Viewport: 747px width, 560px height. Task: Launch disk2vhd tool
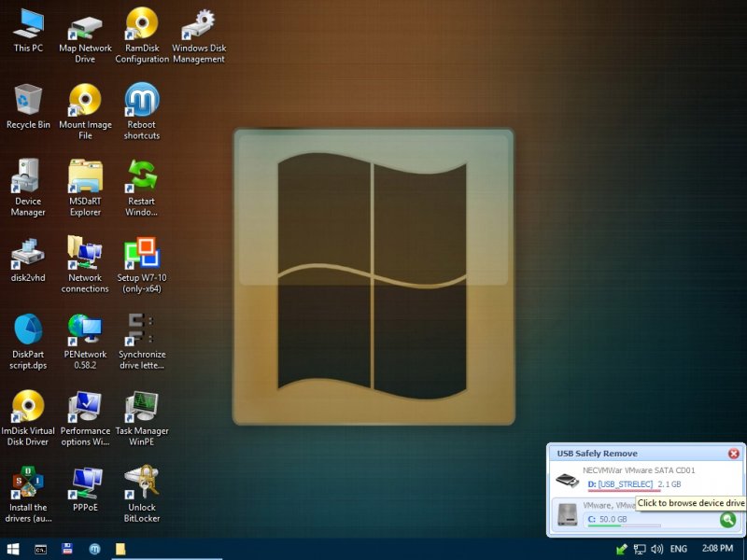28,260
